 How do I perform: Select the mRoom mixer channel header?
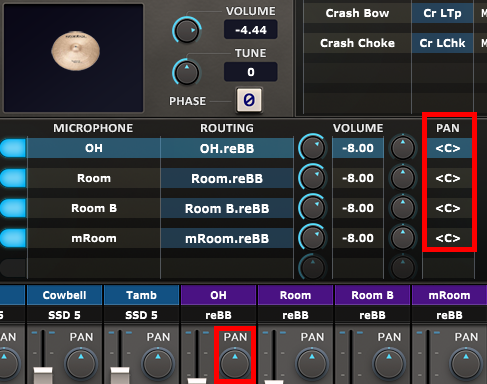tap(449, 295)
